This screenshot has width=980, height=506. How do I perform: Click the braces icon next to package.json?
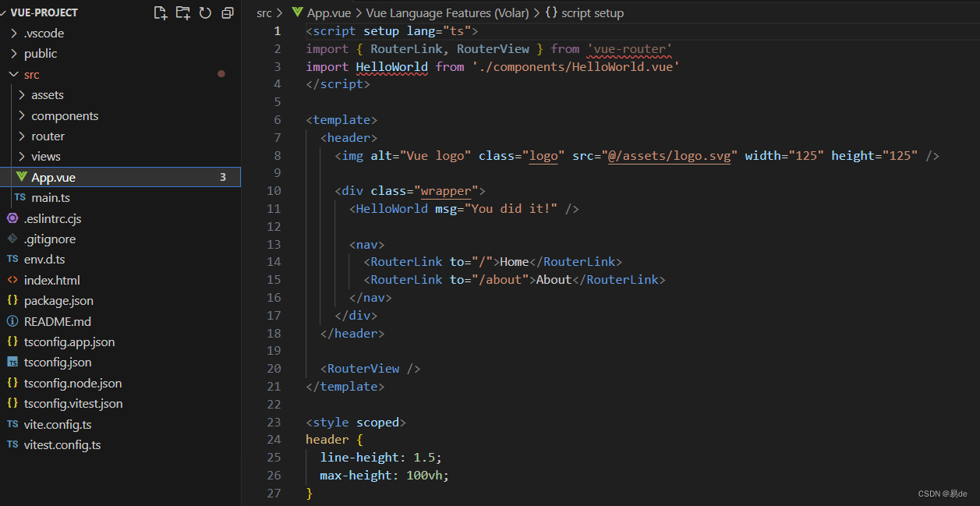coord(12,300)
